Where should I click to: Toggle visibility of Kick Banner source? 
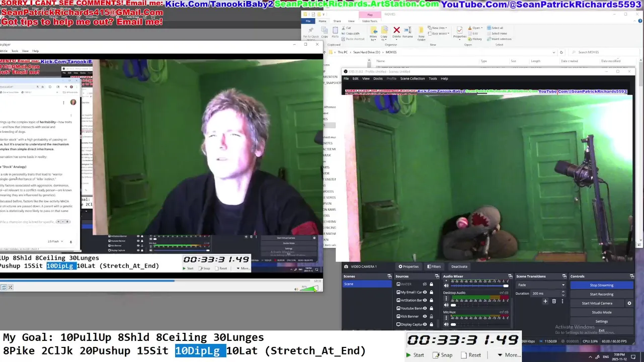pos(425,316)
